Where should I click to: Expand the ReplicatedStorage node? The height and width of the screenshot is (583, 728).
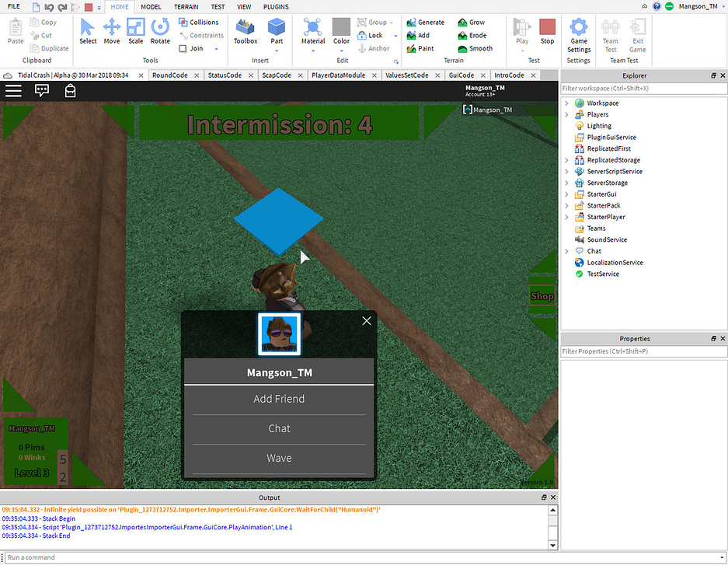click(x=566, y=160)
